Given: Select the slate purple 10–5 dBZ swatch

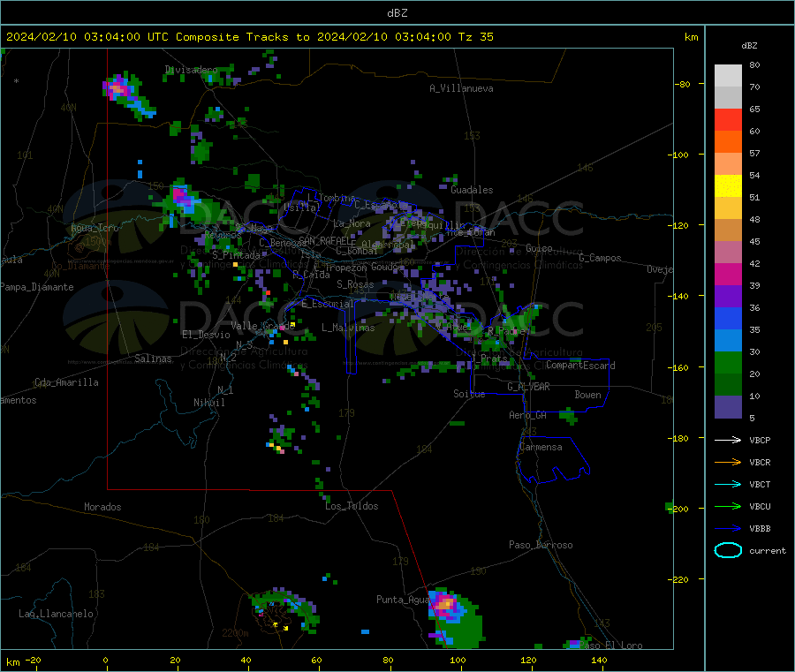Looking at the screenshot, I should coord(728,406).
